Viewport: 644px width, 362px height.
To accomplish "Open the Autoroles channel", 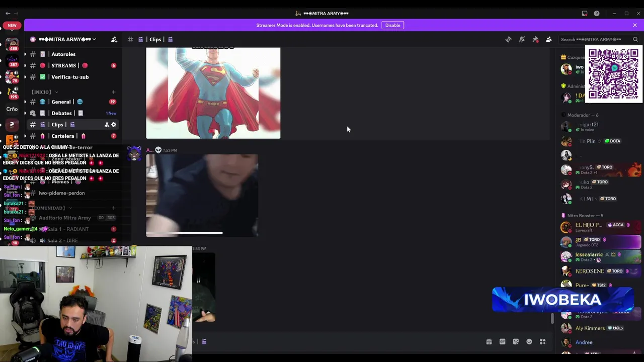I will point(73,54).
